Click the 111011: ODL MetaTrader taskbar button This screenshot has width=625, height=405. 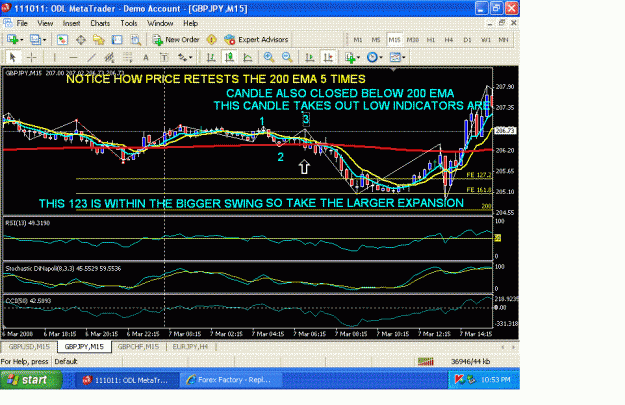pyautogui.click(x=127, y=380)
